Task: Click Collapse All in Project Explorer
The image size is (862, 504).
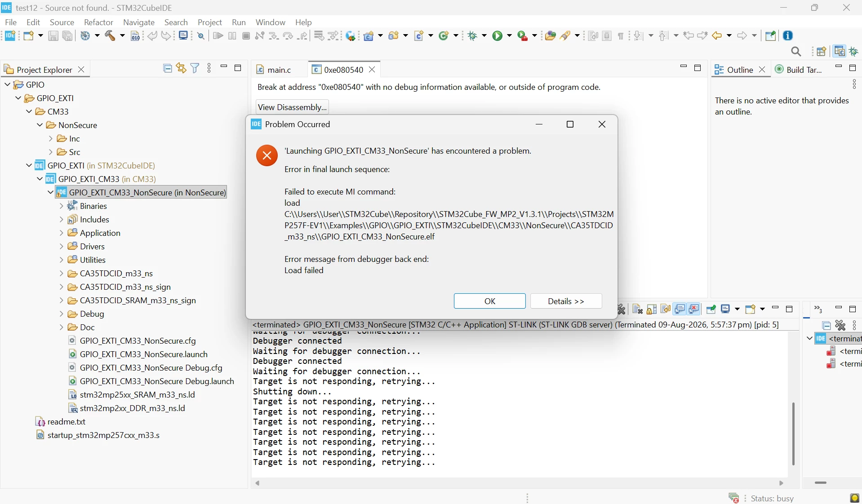Action: point(167,68)
